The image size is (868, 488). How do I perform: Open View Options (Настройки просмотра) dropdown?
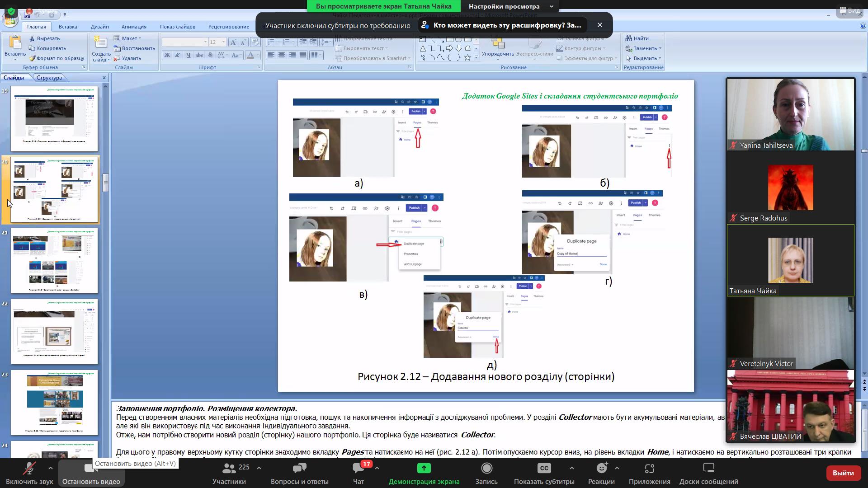[x=511, y=6]
